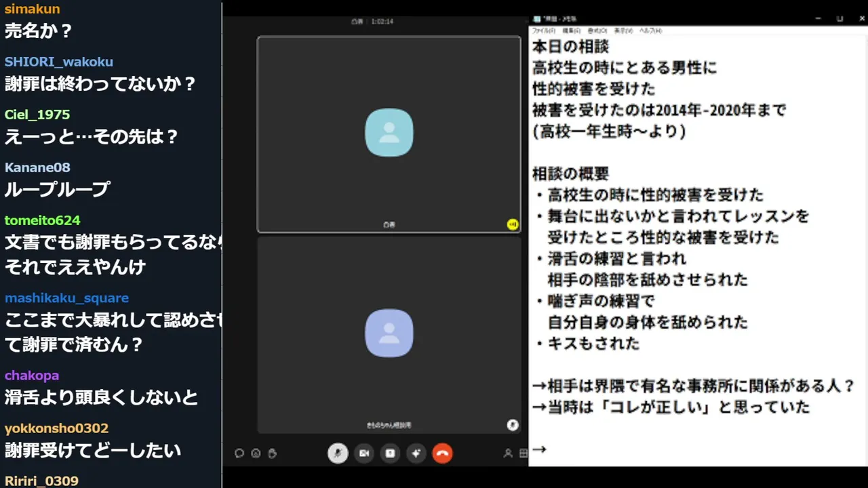Viewport: 868px width, 488px height.
Task: Click chat username chakopa
Action: [x=32, y=375]
